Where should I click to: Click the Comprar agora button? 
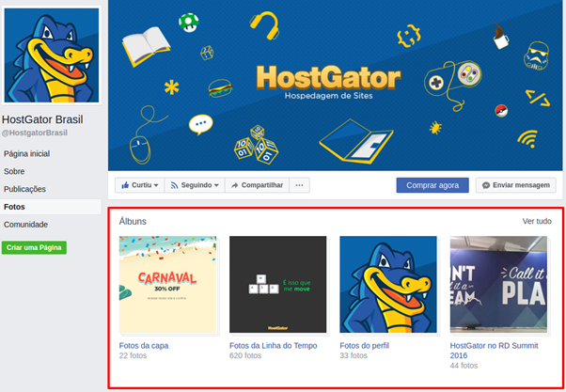tap(432, 185)
